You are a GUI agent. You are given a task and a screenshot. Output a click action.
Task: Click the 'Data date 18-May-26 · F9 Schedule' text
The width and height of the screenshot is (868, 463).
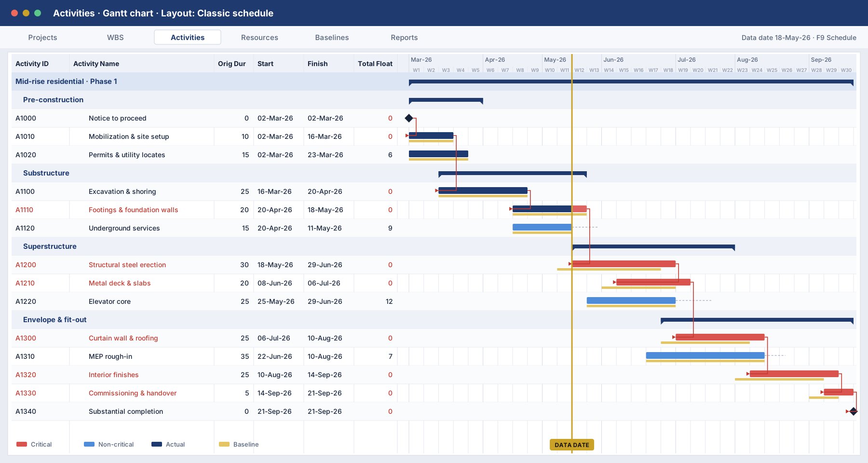tap(799, 38)
